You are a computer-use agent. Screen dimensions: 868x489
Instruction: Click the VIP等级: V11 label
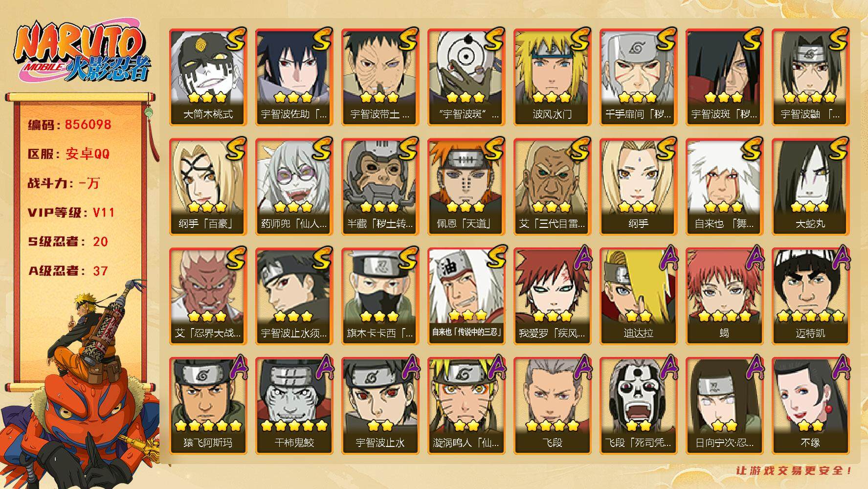pos(71,212)
